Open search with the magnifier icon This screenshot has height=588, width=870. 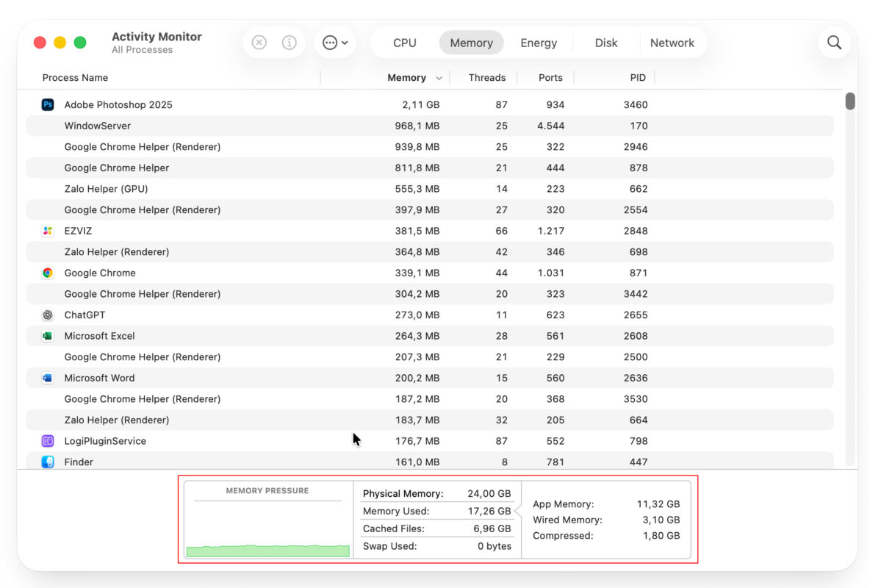click(834, 42)
